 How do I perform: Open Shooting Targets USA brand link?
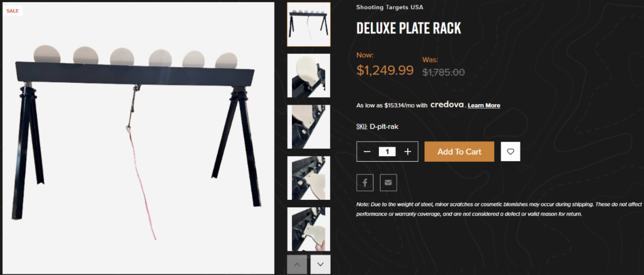[390, 8]
